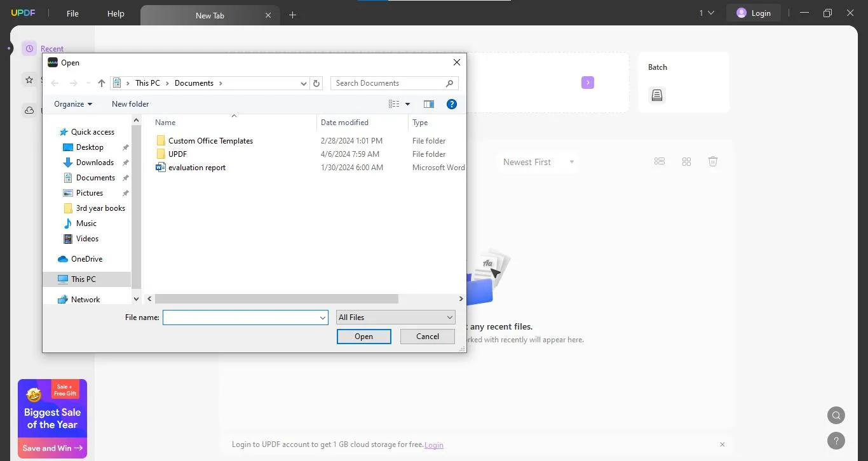Expand the File name dropdown arrow
Viewport: 868px width, 461px height.
[323, 317]
